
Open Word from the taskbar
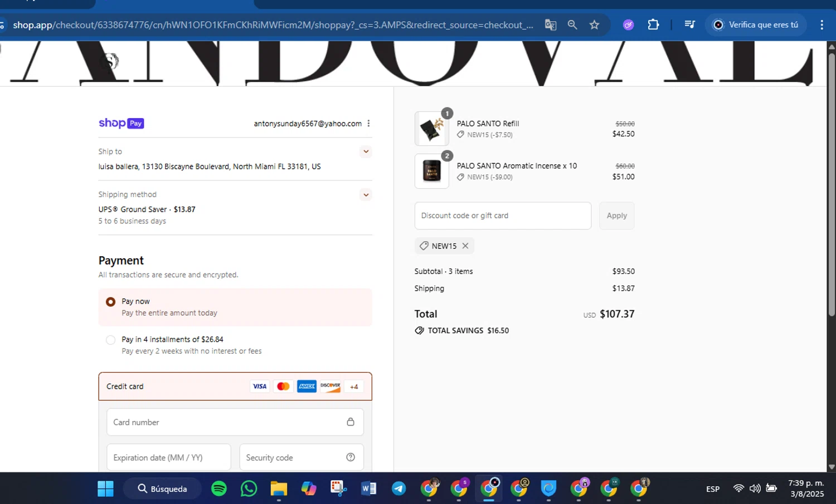click(368, 488)
